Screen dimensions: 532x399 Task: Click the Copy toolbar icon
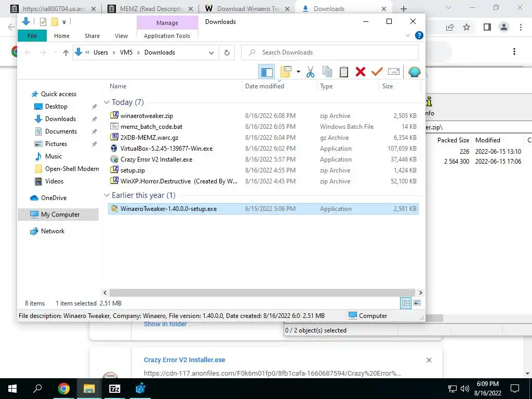pos(327,72)
